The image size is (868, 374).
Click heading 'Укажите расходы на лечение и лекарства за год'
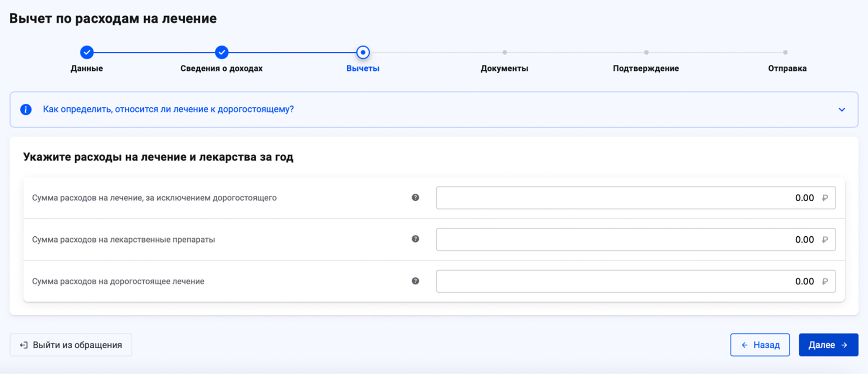pyautogui.click(x=158, y=157)
